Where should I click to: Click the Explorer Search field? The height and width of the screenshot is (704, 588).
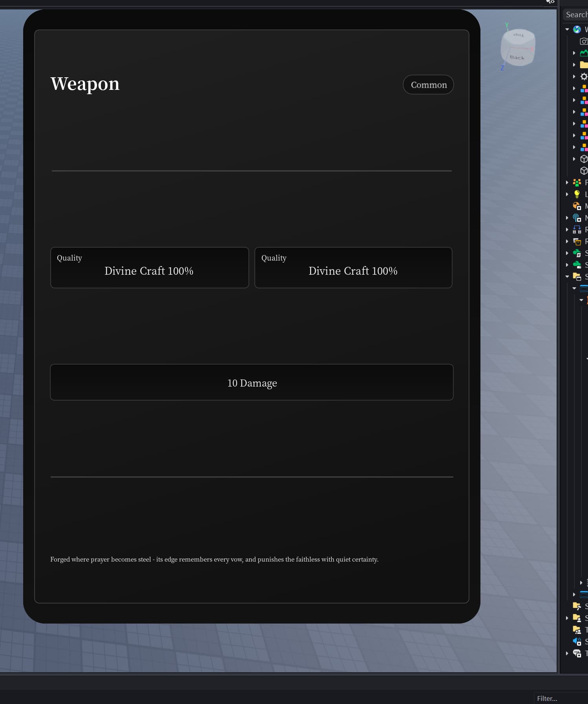tap(575, 15)
